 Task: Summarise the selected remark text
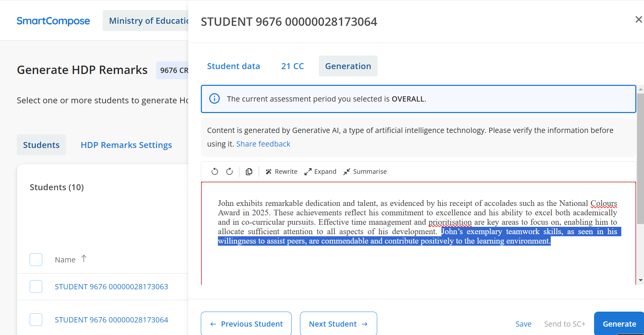pos(365,171)
